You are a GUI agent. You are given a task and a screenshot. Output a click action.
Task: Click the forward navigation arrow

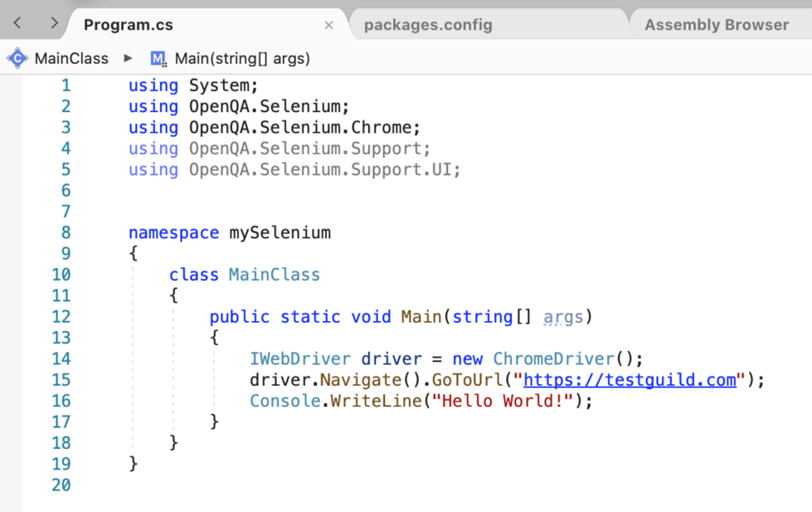[53, 24]
